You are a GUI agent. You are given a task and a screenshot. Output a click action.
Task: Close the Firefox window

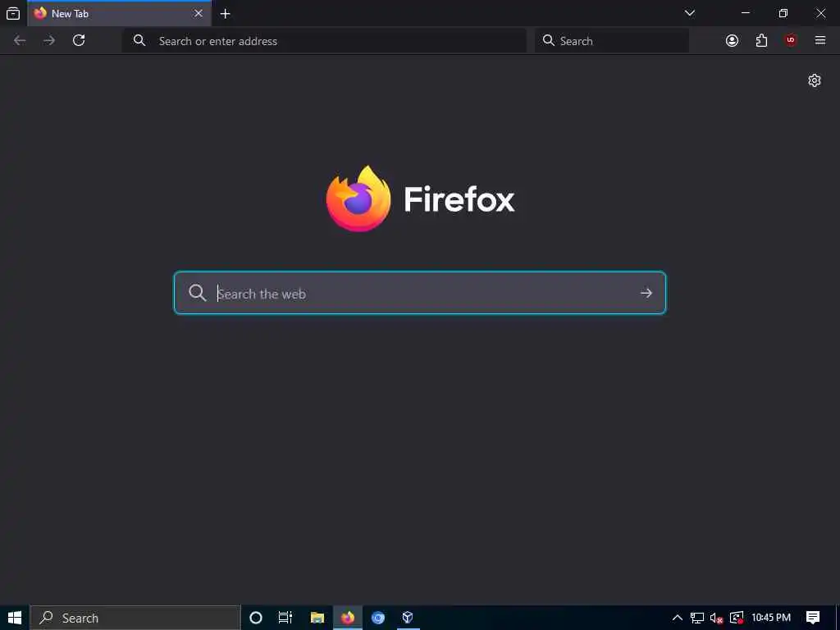(x=820, y=13)
